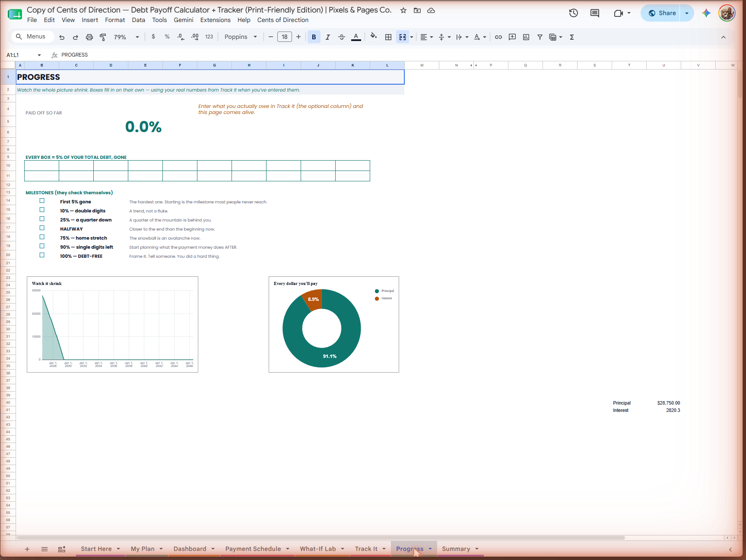
Task: Open the fill color picker
Action: 374,37
